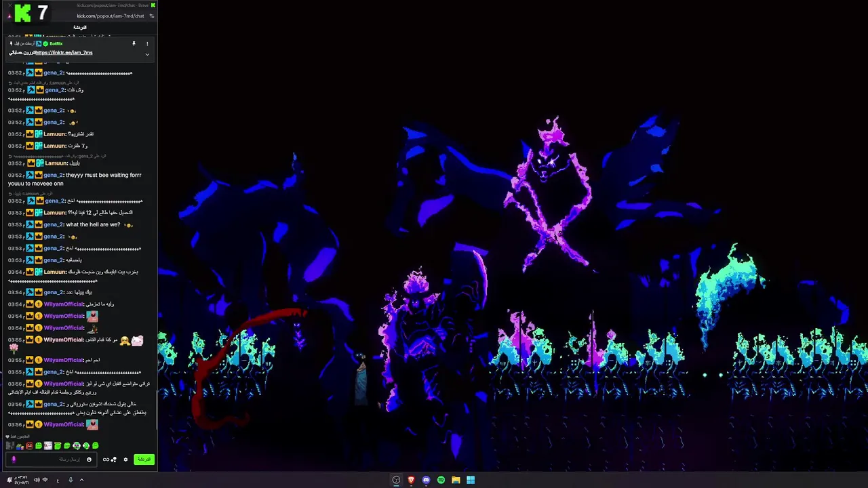Insert the Pepe with popcorn quick emote
This screenshot has height=488, width=868.
[x=20, y=445]
